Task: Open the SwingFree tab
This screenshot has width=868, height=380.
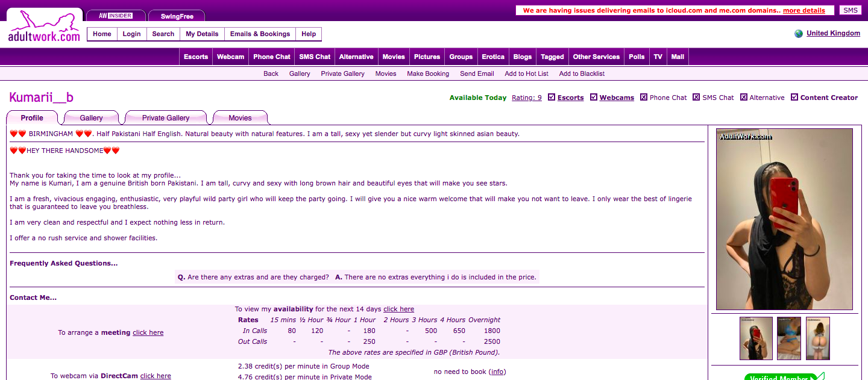Action: 177,16
